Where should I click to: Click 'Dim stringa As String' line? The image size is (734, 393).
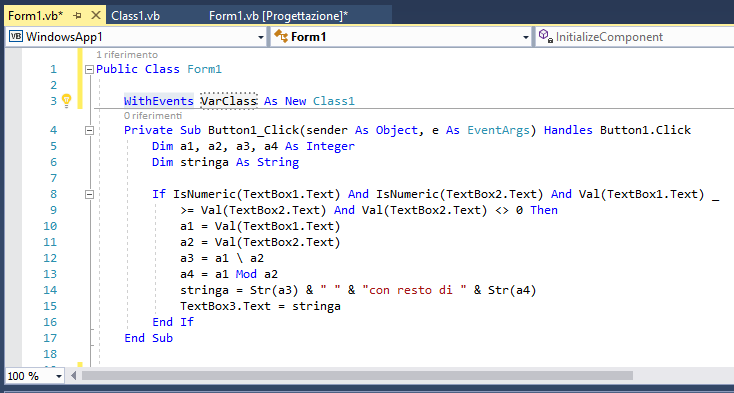pyautogui.click(x=226, y=162)
